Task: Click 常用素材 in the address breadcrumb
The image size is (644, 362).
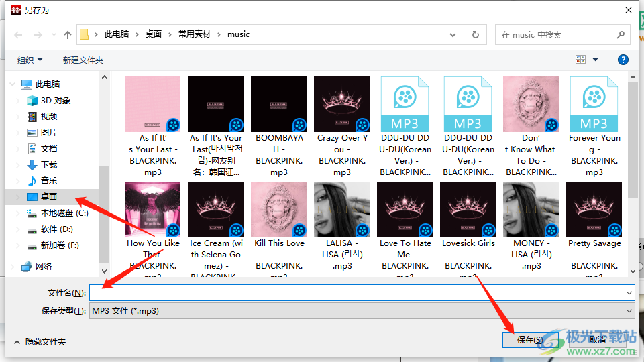Action: (x=195, y=34)
